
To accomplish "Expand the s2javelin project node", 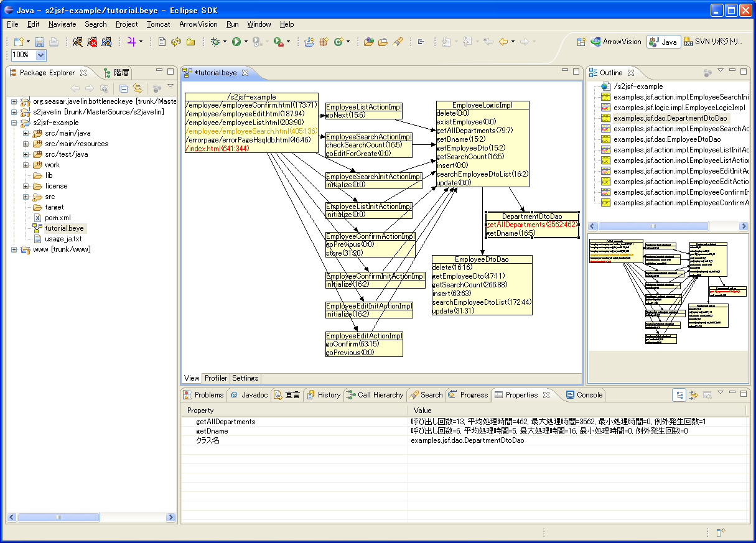I will tap(14, 112).
